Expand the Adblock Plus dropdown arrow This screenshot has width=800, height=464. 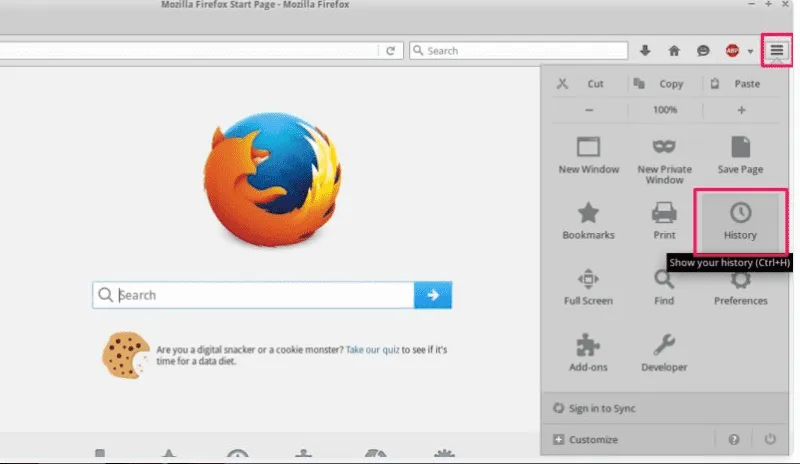[750, 51]
